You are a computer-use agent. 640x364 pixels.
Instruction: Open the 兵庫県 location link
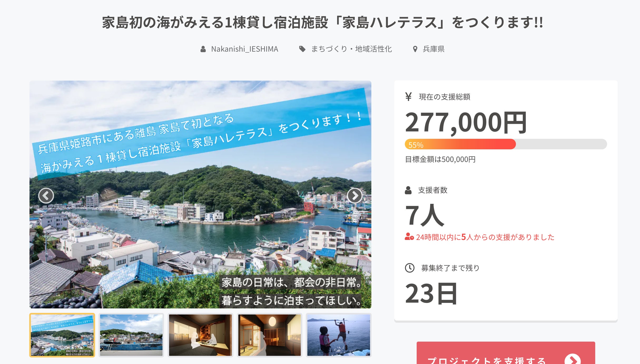click(434, 49)
